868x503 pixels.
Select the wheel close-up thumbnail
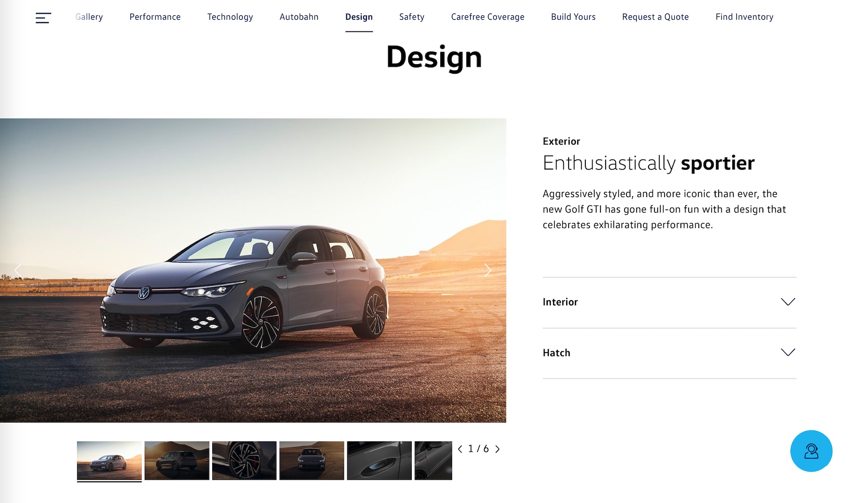[x=244, y=460]
